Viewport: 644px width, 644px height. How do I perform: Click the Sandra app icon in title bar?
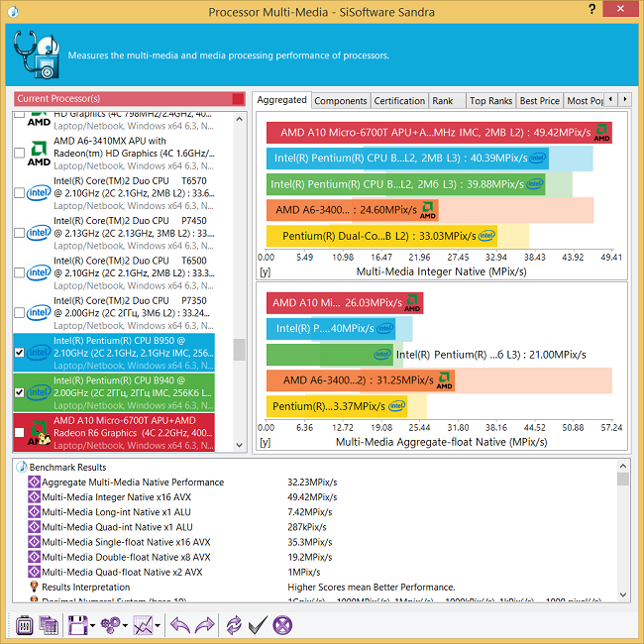click(13, 12)
